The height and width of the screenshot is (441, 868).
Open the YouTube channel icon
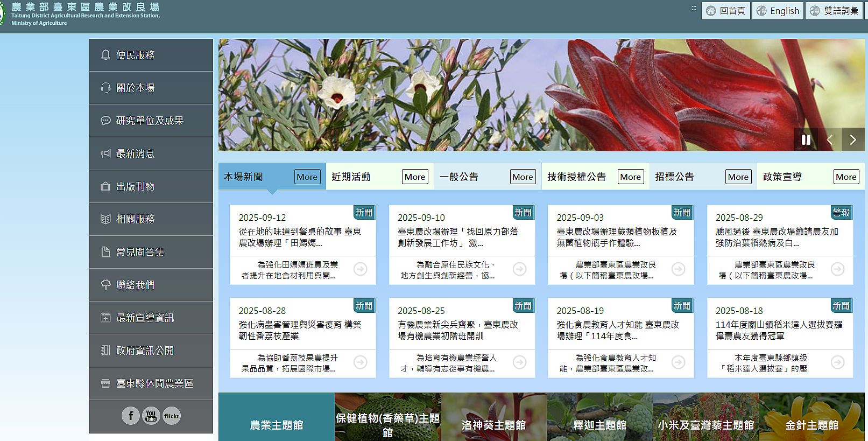click(151, 416)
